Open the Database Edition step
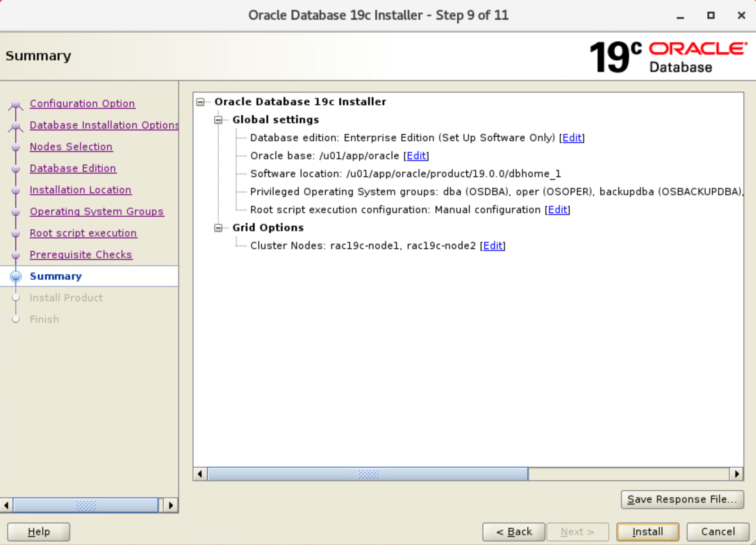 tap(73, 168)
